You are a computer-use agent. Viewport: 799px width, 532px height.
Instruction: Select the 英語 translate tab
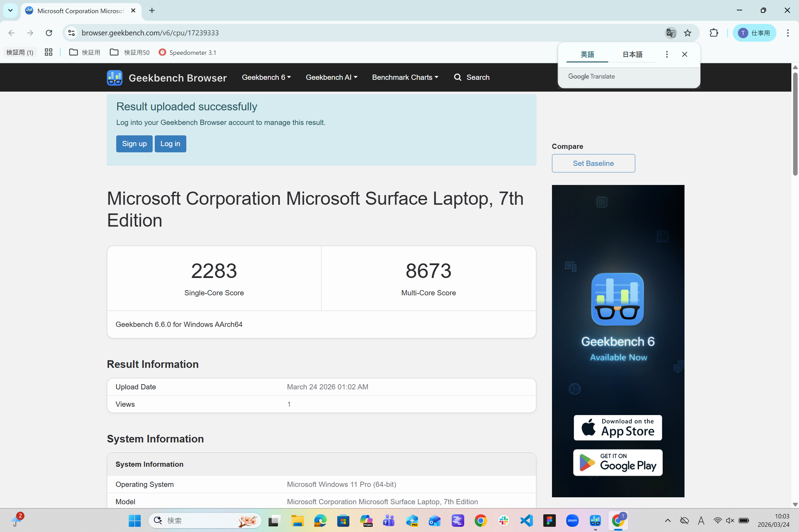pyautogui.click(x=587, y=54)
